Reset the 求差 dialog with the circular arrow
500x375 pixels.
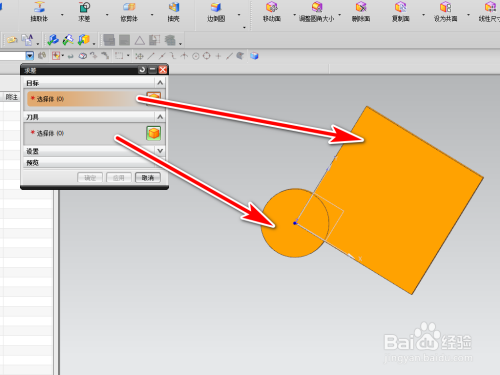tap(142, 70)
